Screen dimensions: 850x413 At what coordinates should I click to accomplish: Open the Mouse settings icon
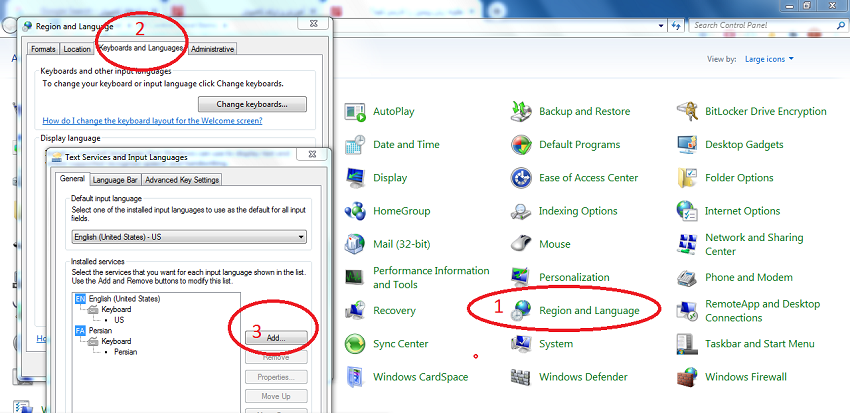(x=521, y=244)
